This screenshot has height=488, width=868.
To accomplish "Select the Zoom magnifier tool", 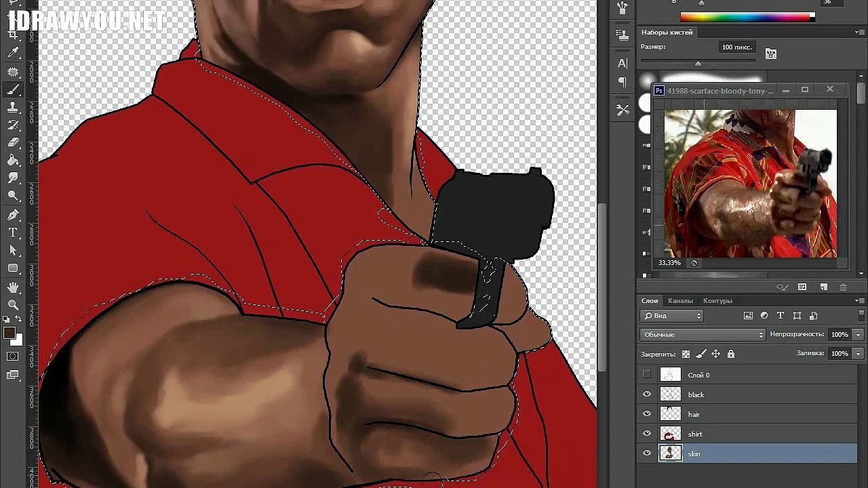I will pyautogui.click(x=13, y=305).
